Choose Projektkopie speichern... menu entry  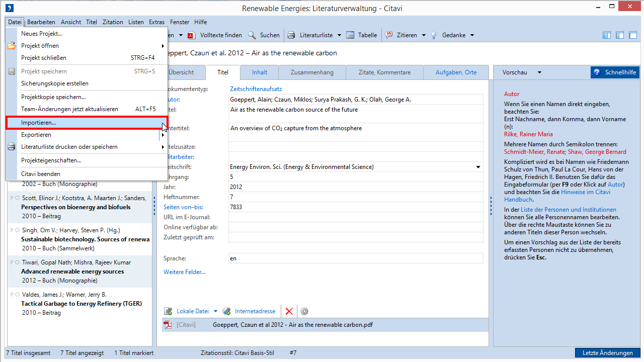(87, 97)
